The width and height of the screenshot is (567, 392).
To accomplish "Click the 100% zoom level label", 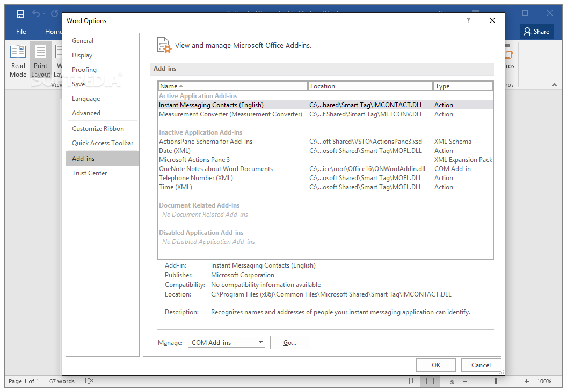I will [x=544, y=381].
